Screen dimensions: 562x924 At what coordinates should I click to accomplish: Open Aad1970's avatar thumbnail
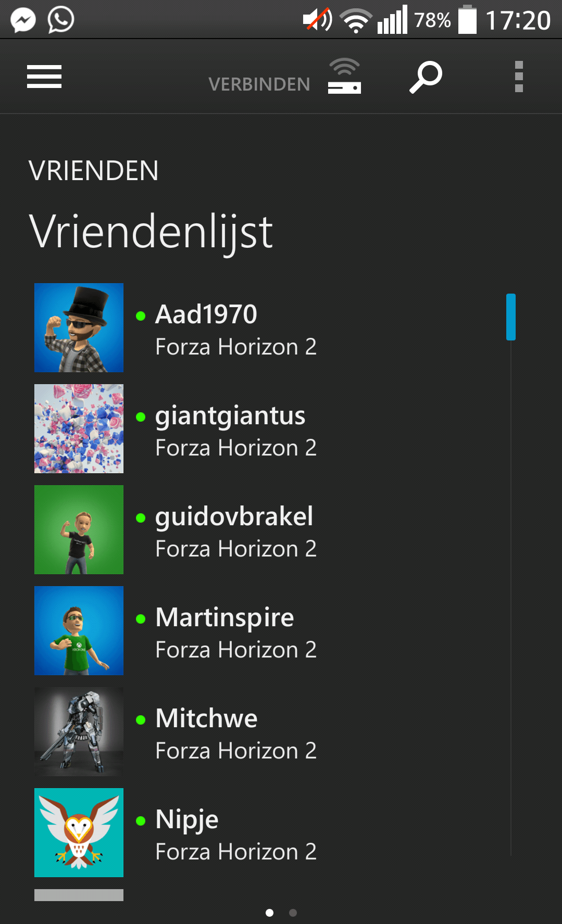[79, 327]
